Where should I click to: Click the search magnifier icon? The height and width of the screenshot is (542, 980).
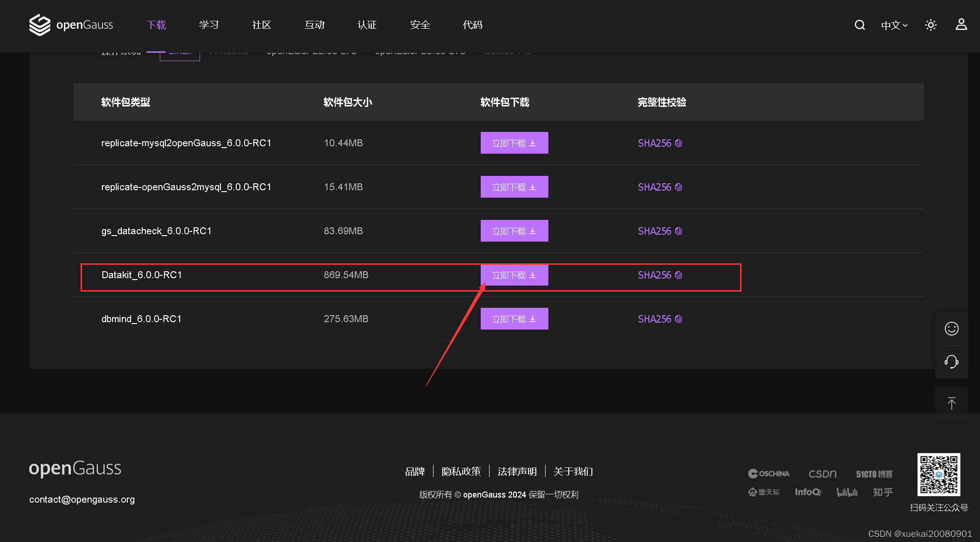(x=860, y=25)
